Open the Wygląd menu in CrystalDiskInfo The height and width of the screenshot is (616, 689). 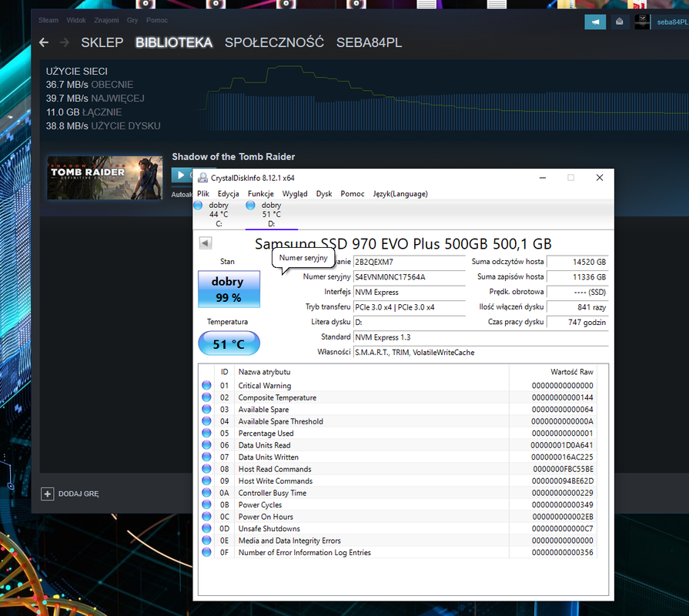point(295,194)
